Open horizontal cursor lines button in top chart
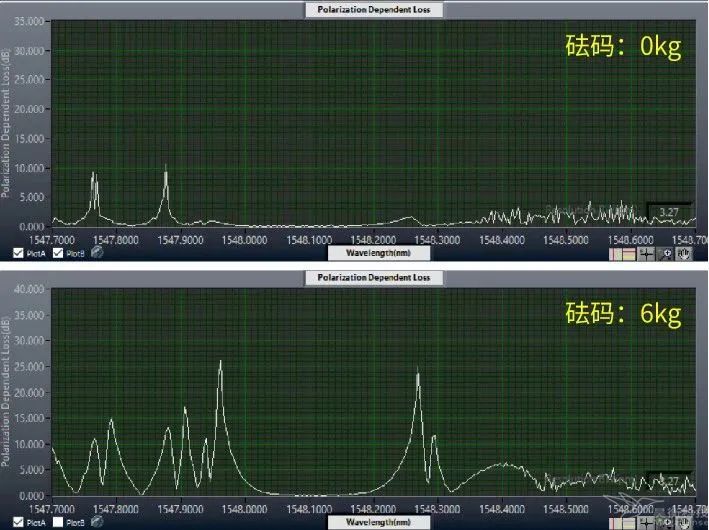709x530 pixels. pyautogui.click(x=629, y=254)
